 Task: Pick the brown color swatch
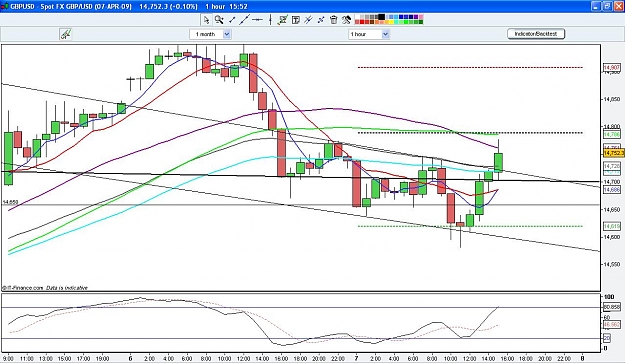coord(372,22)
